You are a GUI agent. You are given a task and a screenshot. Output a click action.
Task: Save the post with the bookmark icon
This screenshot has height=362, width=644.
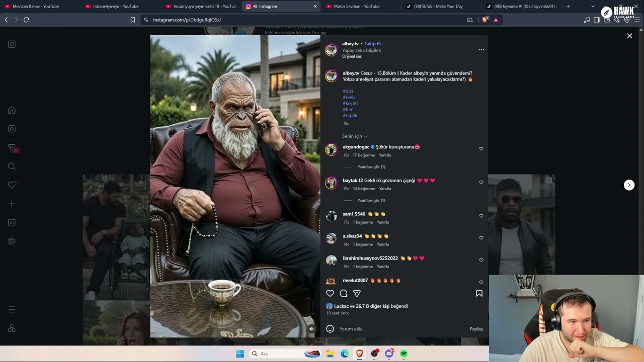click(x=479, y=293)
